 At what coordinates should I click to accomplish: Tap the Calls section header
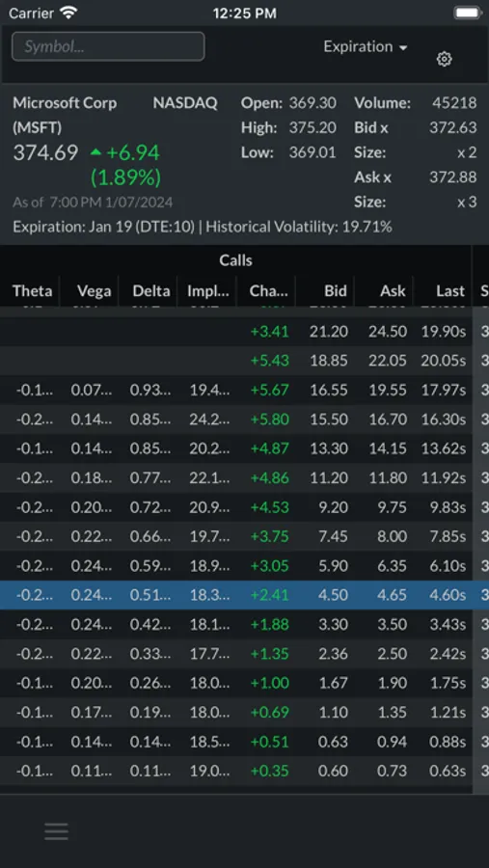click(x=236, y=260)
